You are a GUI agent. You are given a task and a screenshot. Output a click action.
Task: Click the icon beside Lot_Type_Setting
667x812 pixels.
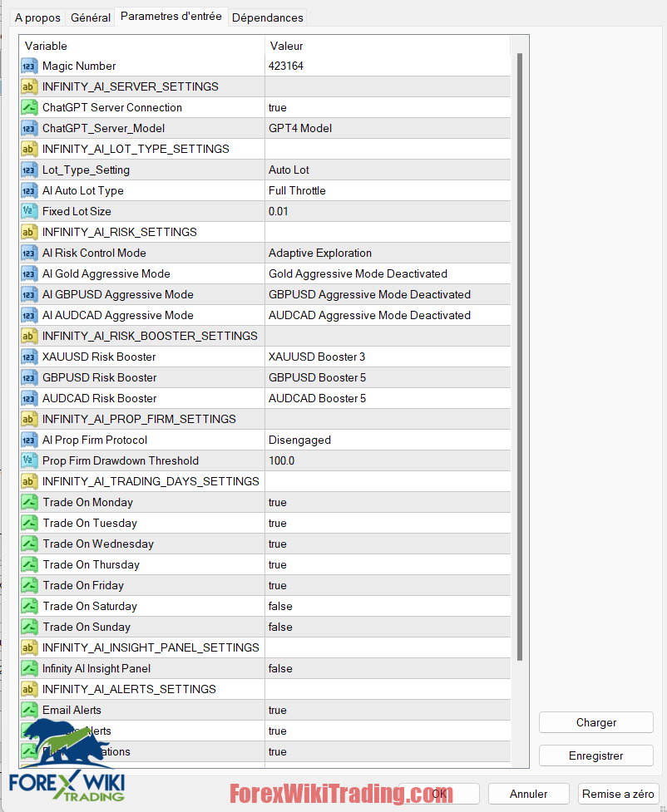coord(29,170)
